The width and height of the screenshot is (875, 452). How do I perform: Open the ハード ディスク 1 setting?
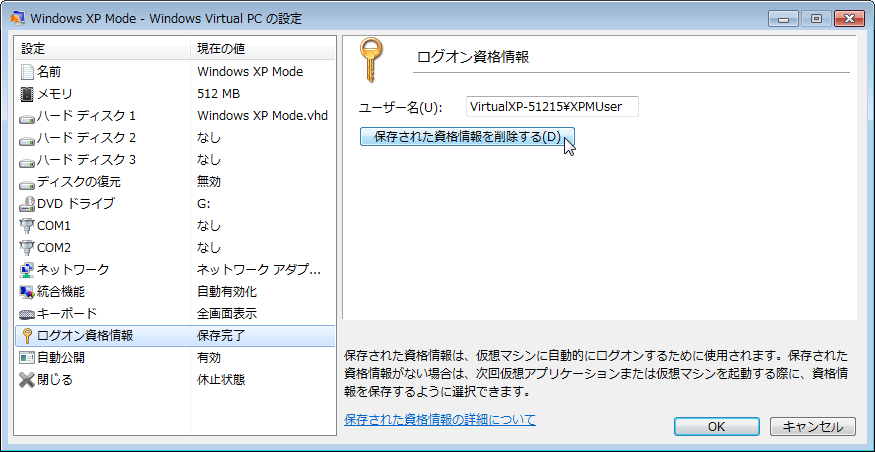(x=175, y=116)
